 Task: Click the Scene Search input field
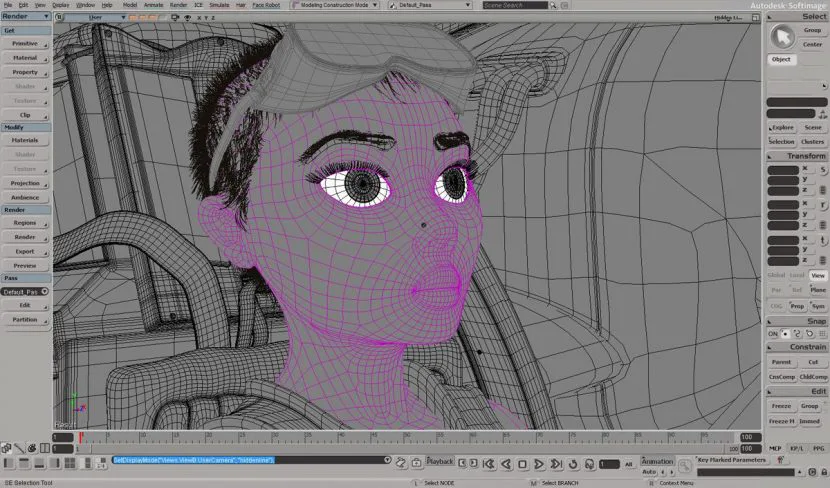pos(515,5)
